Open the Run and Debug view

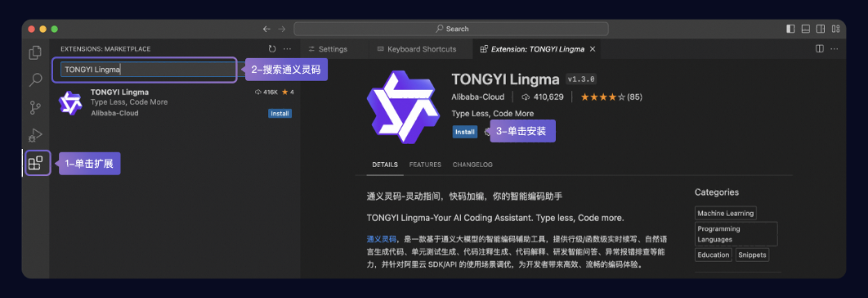click(x=35, y=135)
